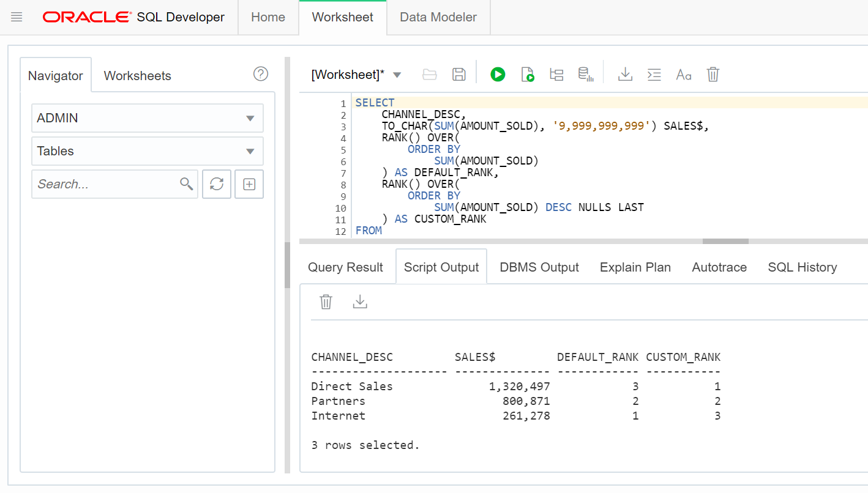The height and width of the screenshot is (493, 868).
Task: Click FROM keyword on code line 12
Action: (x=369, y=231)
